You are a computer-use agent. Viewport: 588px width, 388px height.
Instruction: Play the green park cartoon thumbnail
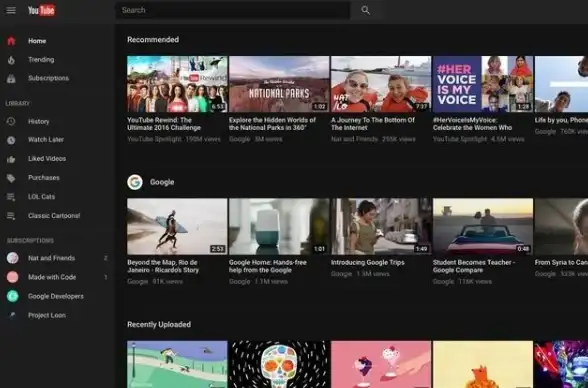pos(177,364)
